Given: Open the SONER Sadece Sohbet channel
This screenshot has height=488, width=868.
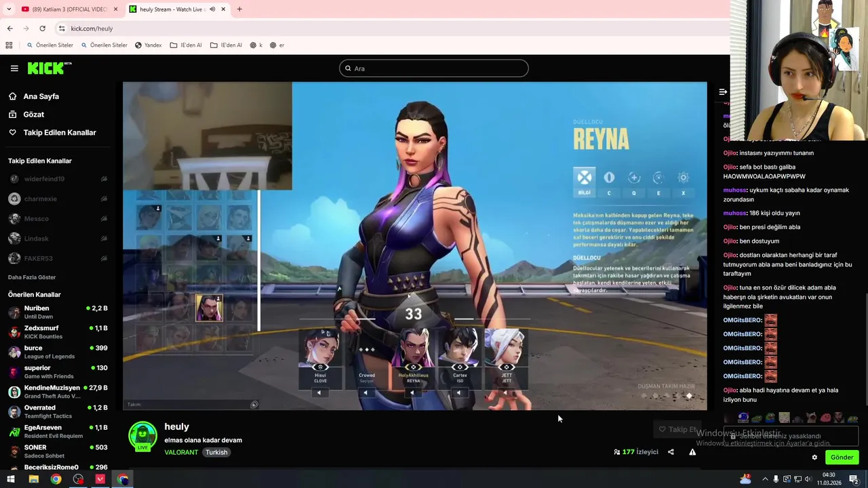Looking at the screenshot, I should tap(58, 451).
